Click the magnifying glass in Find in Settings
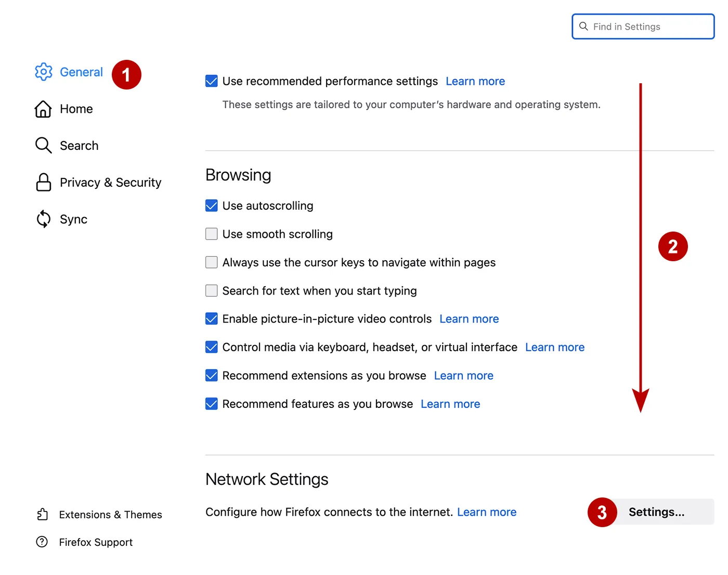This screenshot has height=575, width=728. click(584, 26)
